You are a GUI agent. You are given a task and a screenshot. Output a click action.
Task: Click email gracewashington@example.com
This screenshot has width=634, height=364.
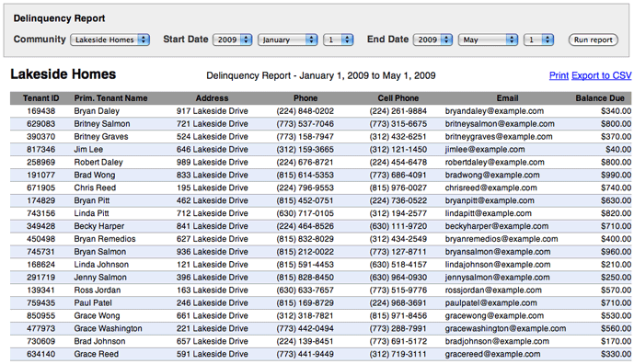coord(505,328)
